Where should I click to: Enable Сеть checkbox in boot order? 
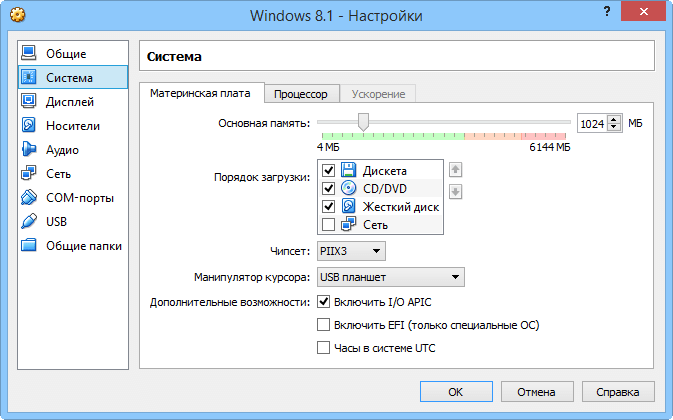pos(328,224)
